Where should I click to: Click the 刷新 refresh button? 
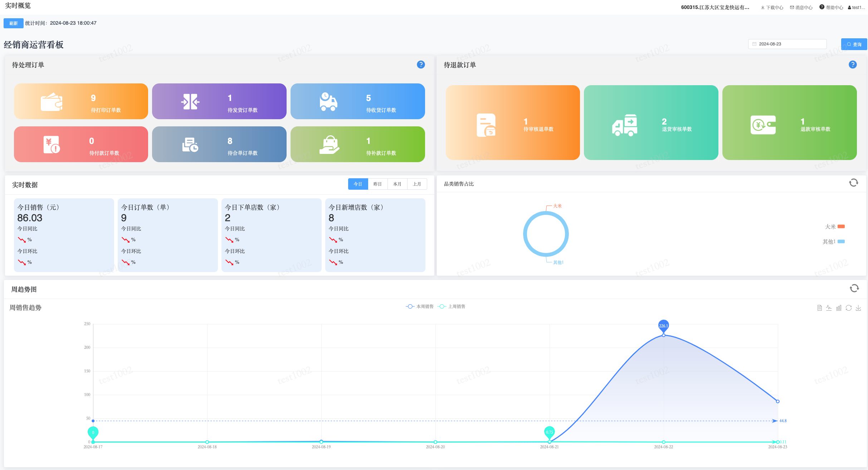coord(13,23)
